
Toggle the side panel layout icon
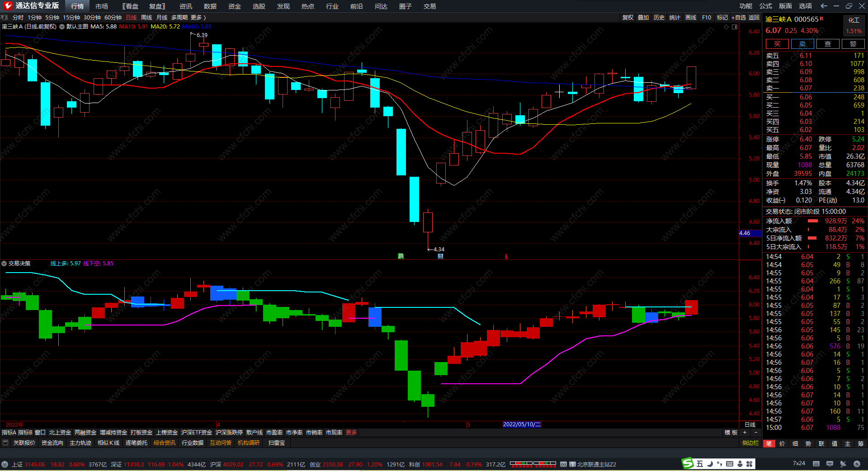[735, 27]
